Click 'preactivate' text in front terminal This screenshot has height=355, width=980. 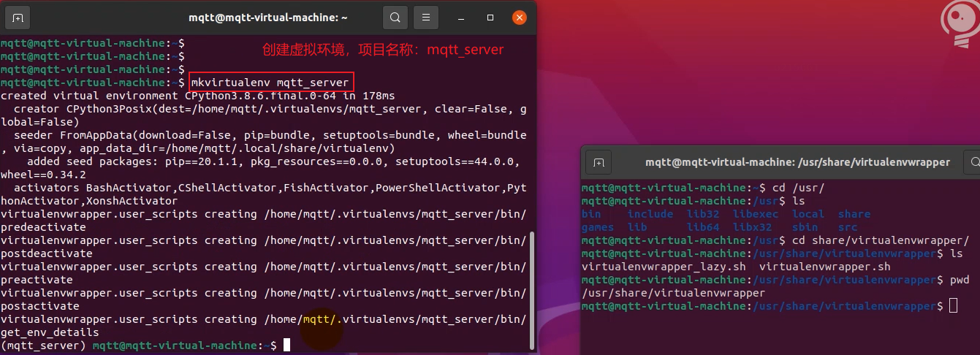(x=37, y=280)
